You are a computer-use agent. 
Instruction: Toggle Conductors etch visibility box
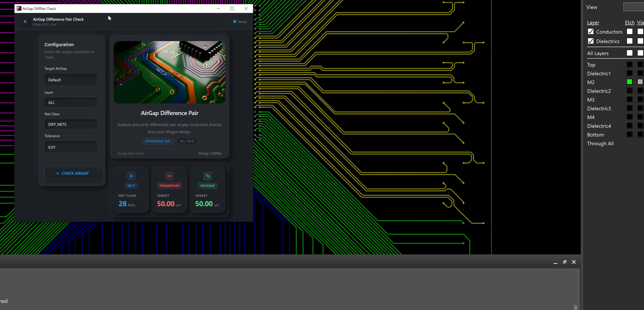pos(629,32)
